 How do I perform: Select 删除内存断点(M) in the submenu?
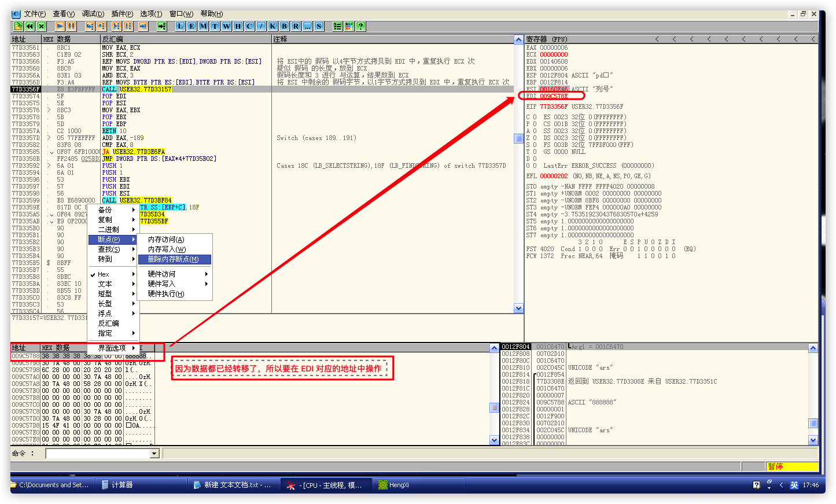click(173, 259)
